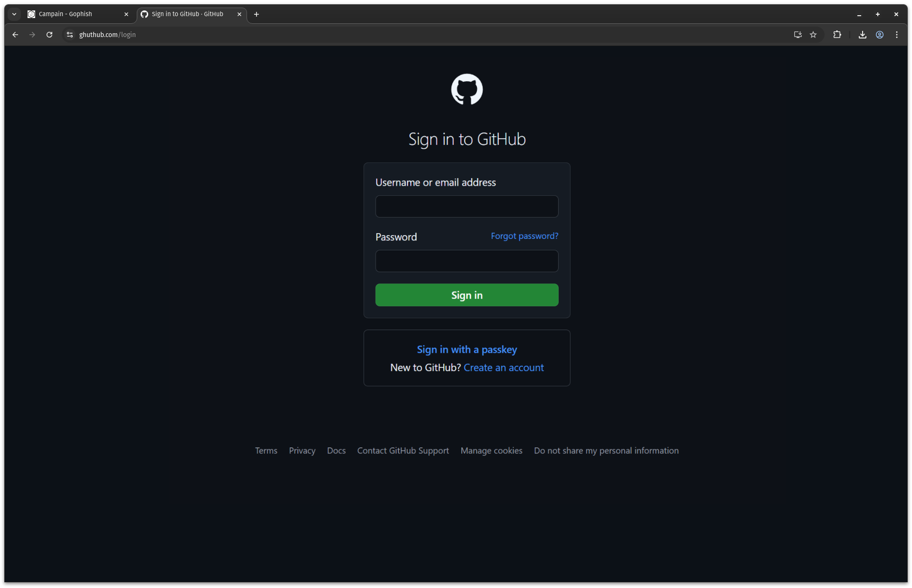
Task: Open the Extensions puzzle icon
Action: [837, 35]
